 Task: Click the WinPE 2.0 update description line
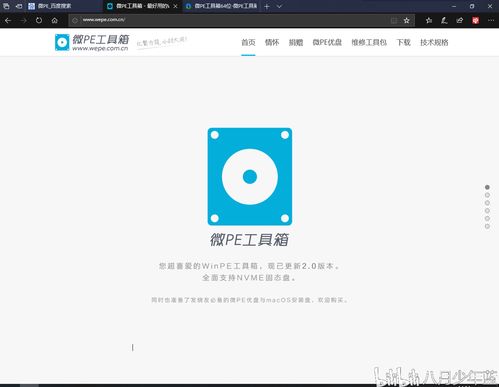[249, 266]
